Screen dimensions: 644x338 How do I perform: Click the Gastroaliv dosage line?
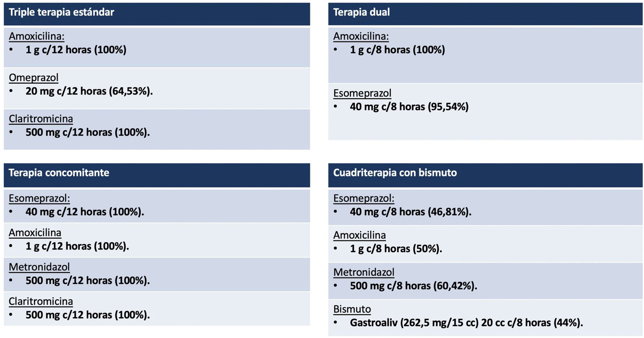[466, 323]
